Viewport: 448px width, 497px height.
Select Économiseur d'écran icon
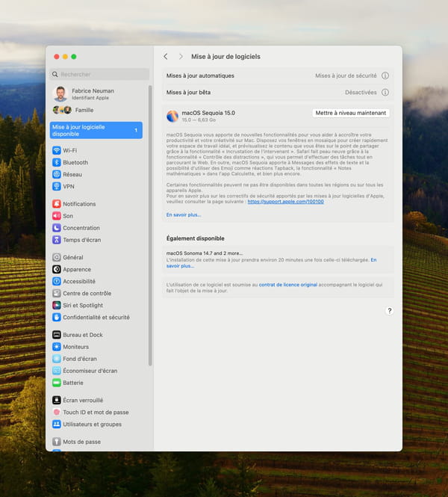pyautogui.click(x=56, y=371)
